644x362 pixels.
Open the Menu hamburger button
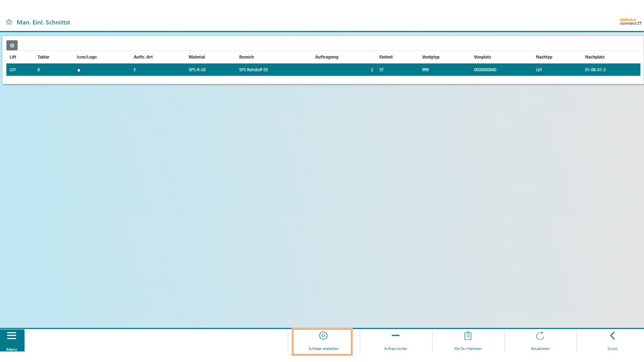click(12, 340)
